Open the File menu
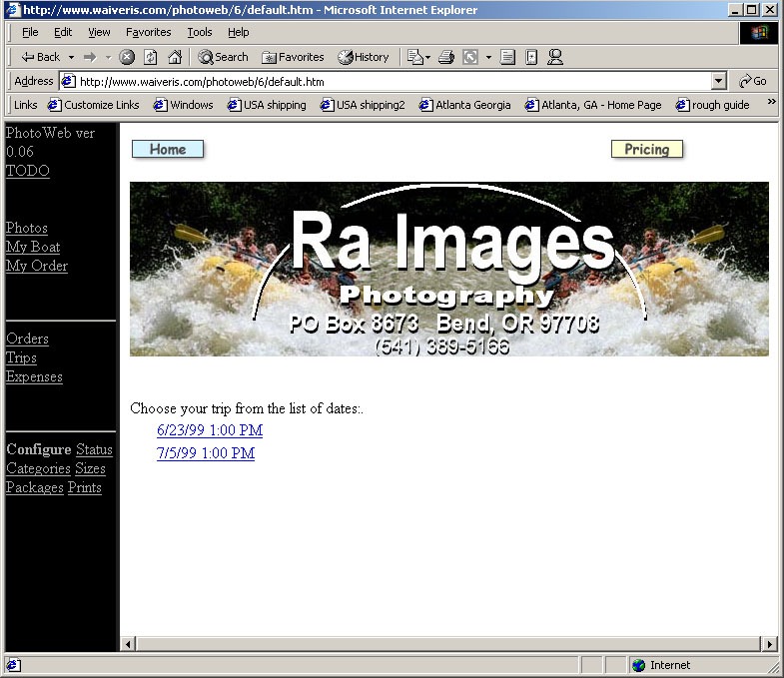This screenshot has width=784, height=678. [30, 32]
